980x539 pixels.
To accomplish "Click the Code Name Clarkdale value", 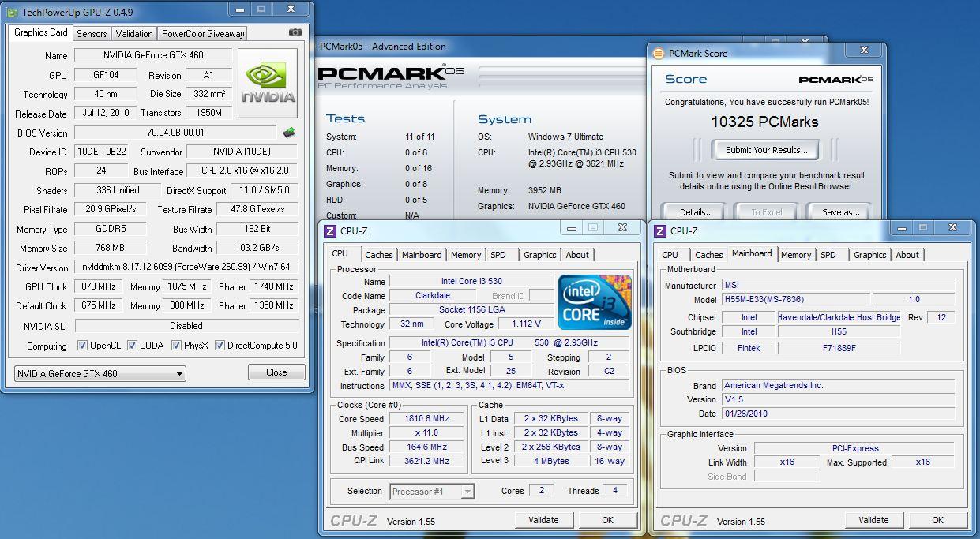I will 433,296.
